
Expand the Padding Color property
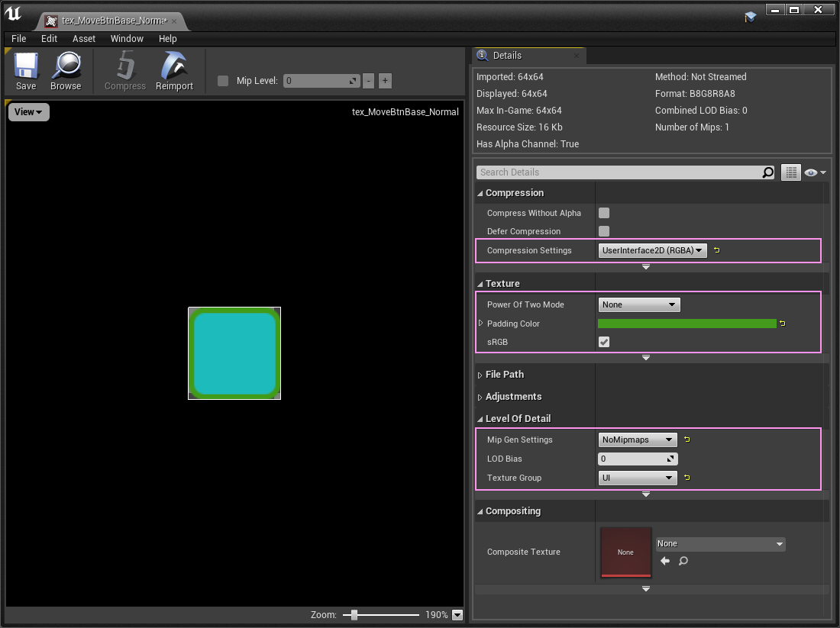tap(480, 324)
